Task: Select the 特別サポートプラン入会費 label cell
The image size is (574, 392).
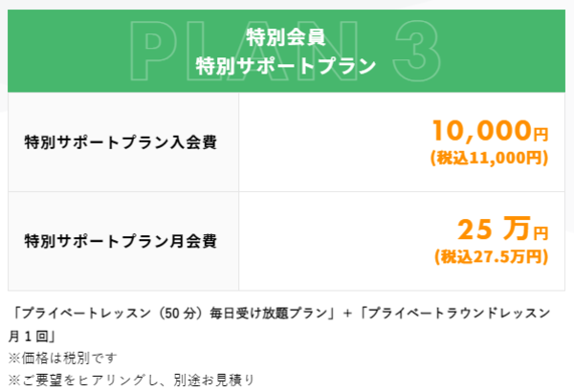Action: coord(123,142)
